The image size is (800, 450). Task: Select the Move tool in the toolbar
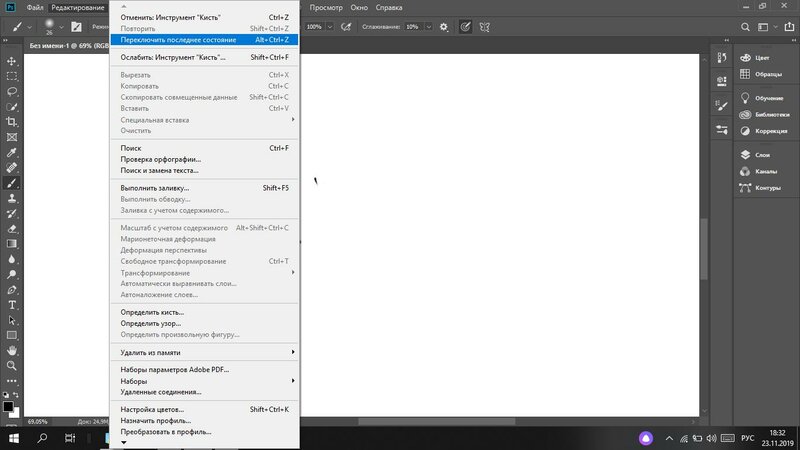pyautogui.click(x=12, y=60)
